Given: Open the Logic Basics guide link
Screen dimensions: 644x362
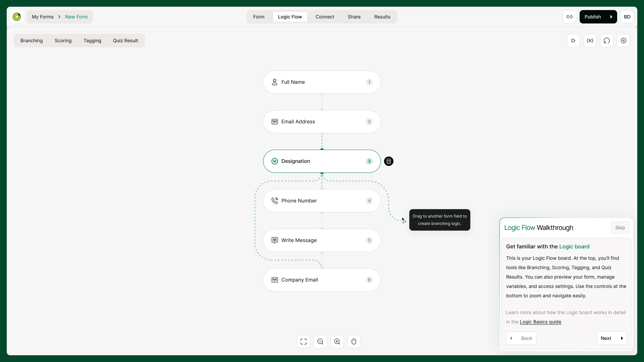Looking at the screenshot, I should click(540, 322).
